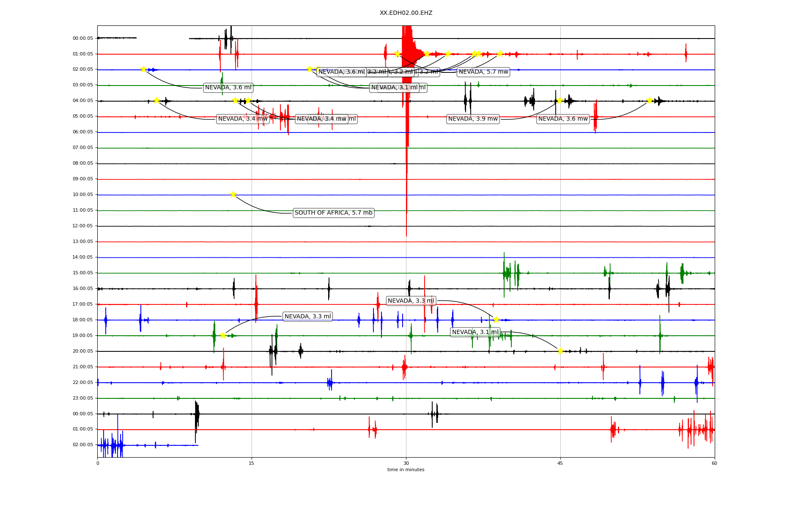Click the 60 tick label on x-axis
Image resolution: width=812 pixels, height=508 pixels.
(714, 463)
